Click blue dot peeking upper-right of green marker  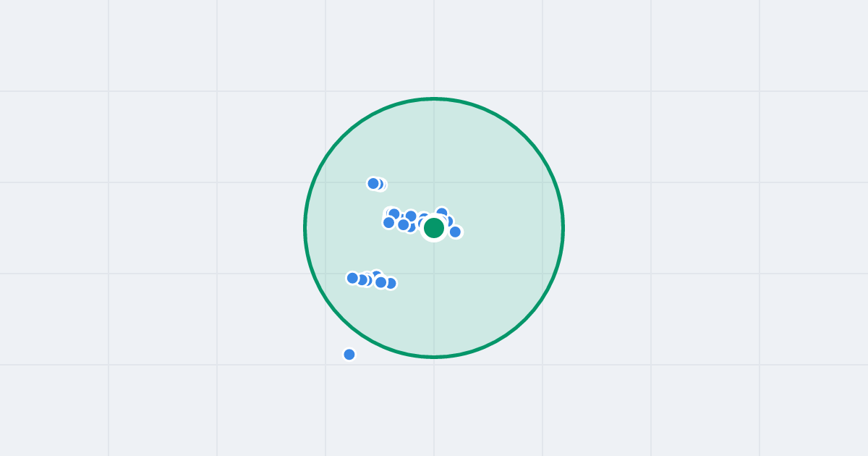pos(448,221)
